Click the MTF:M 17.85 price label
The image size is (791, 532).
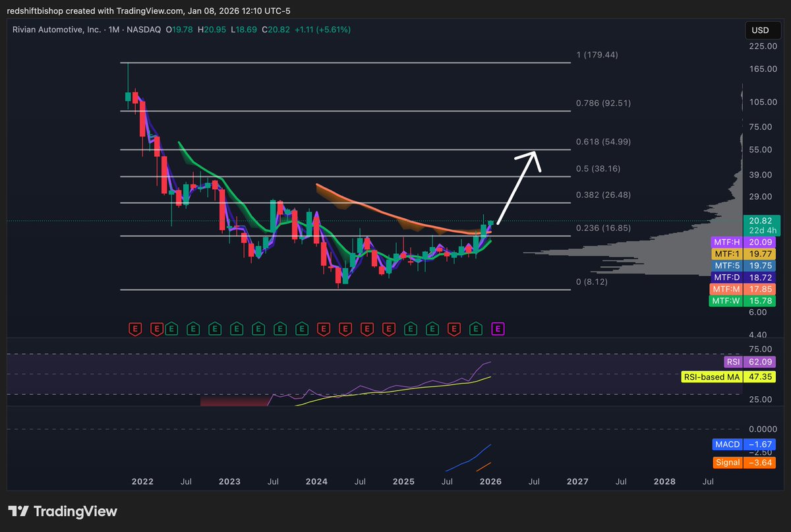[x=744, y=289]
